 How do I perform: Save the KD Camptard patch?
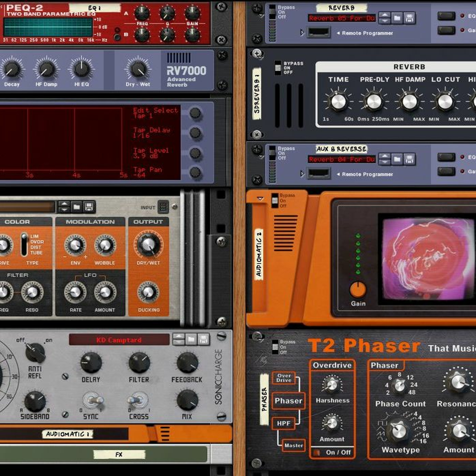[204, 339]
